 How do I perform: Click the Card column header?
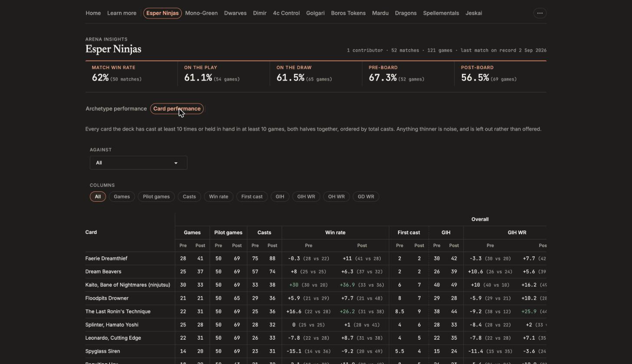tap(91, 233)
